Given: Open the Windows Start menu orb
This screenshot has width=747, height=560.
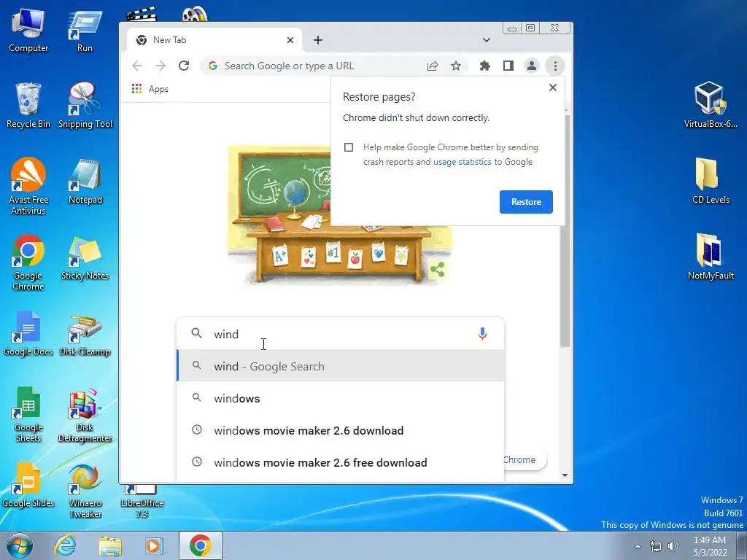Looking at the screenshot, I should 19,545.
